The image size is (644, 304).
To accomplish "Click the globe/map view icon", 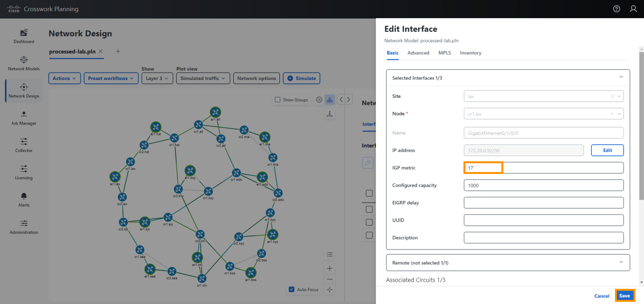I will [319, 100].
